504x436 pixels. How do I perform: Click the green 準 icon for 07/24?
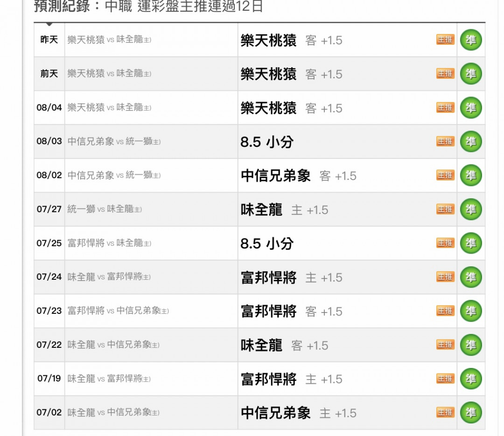tap(471, 277)
